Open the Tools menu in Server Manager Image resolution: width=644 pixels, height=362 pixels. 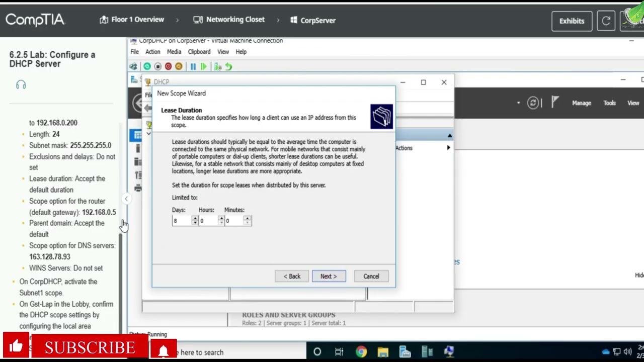(x=609, y=103)
